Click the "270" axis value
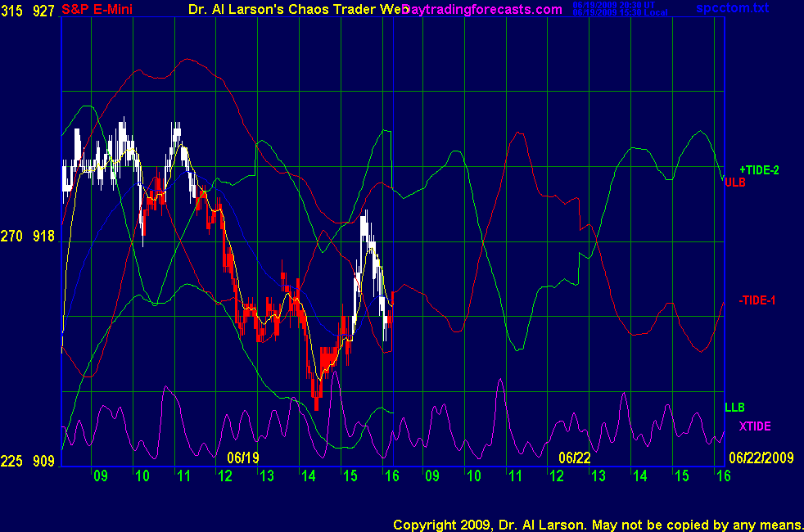This screenshot has width=804, height=532. click(x=11, y=237)
